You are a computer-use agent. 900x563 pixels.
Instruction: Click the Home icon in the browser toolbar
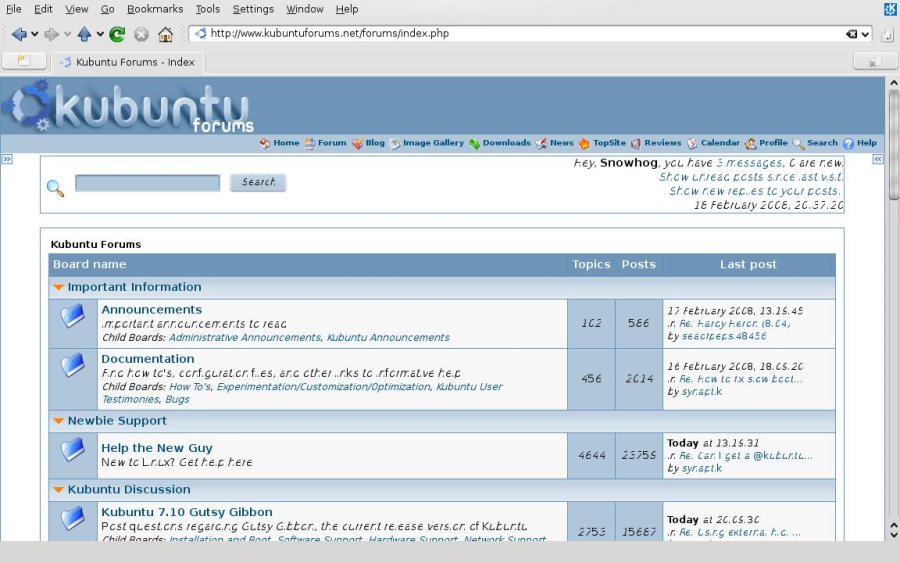(165, 34)
